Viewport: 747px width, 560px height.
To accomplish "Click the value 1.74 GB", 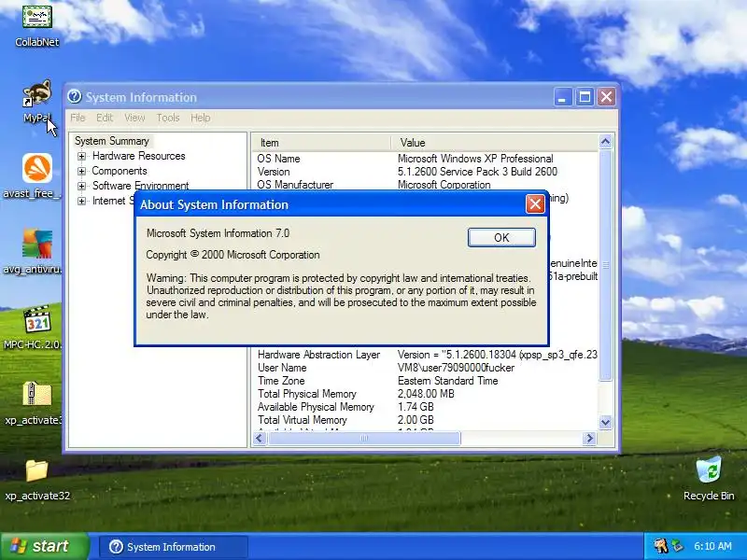I will pyautogui.click(x=416, y=407).
